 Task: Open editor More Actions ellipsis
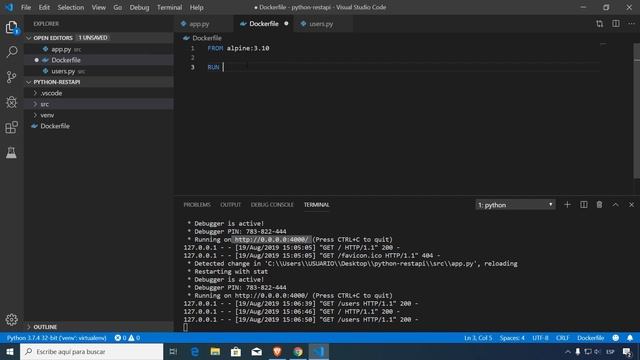[631, 24]
